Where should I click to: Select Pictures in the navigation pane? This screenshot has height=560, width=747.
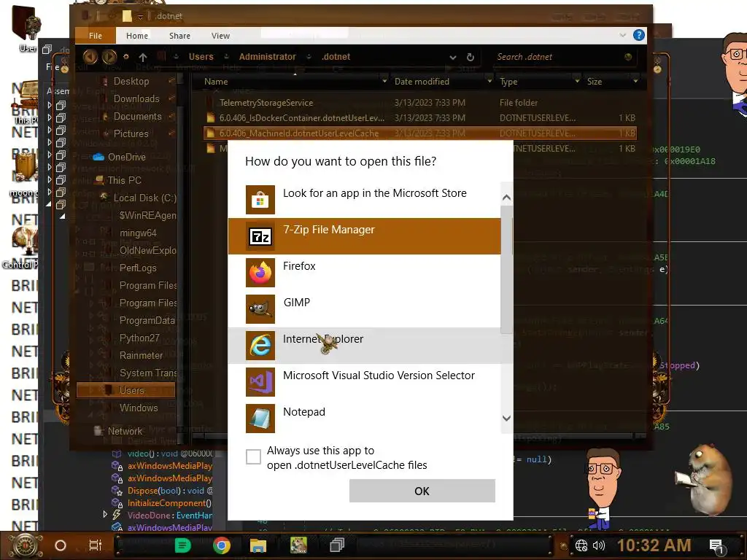coord(131,134)
